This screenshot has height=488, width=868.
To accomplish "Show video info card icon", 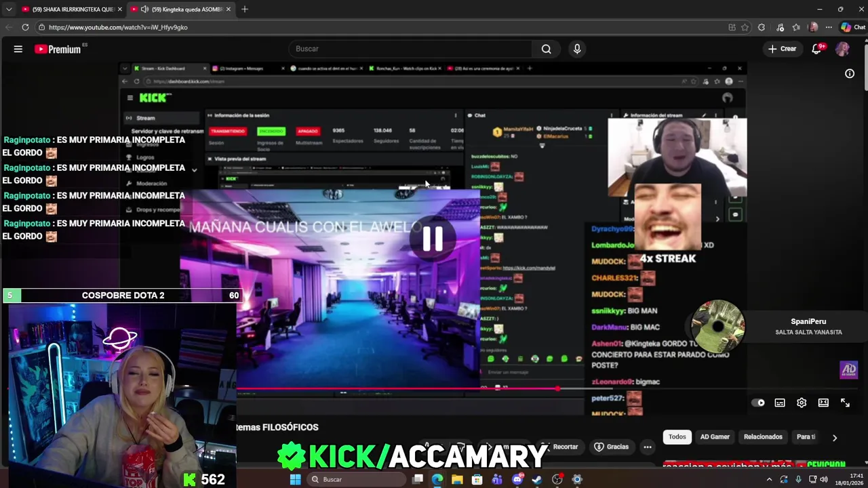I will (850, 73).
